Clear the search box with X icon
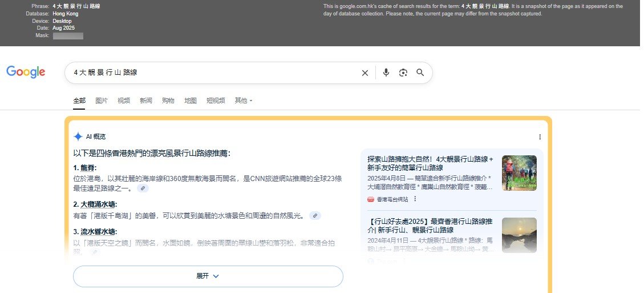644x293 pixels. coord(364,73)
